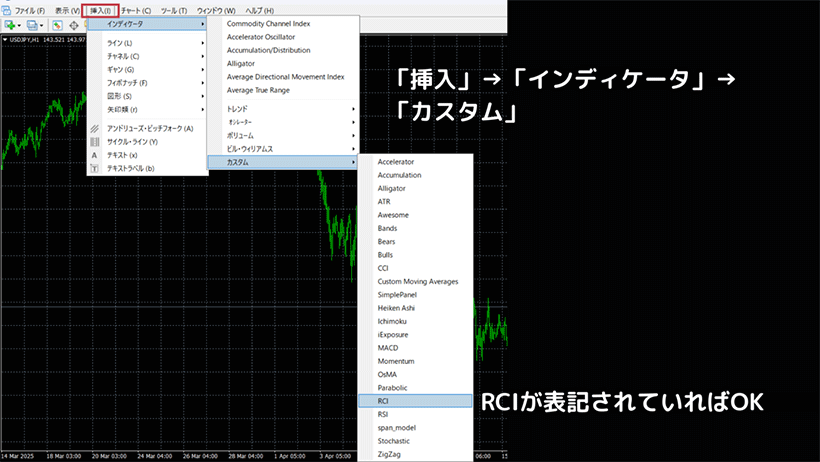820x462 pixels.
Task: Choose テキストラベル (b) from the menu
Action: pyautogui.click(x=147, y=168)
